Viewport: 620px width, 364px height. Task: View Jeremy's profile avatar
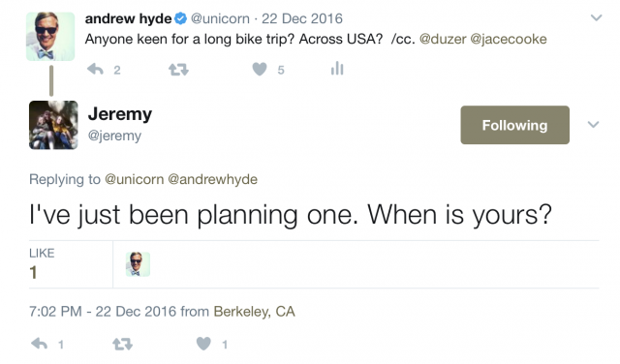[53, 125]
